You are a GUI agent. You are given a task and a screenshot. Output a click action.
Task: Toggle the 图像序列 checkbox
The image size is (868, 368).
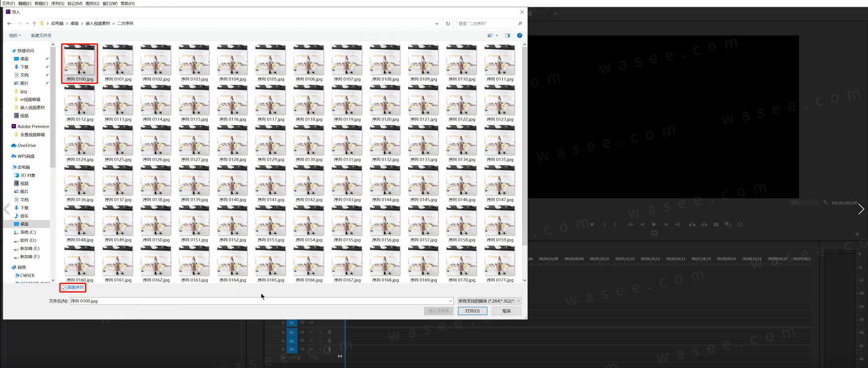64,288
